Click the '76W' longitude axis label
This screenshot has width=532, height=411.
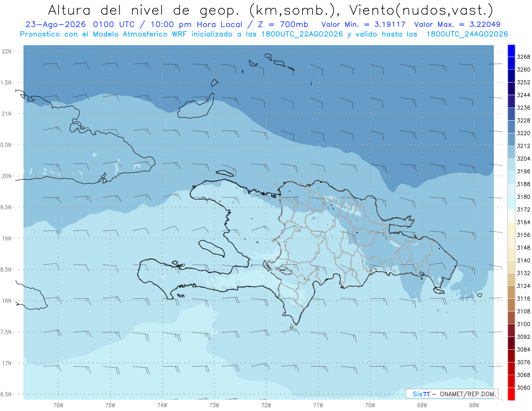(58, 405)
